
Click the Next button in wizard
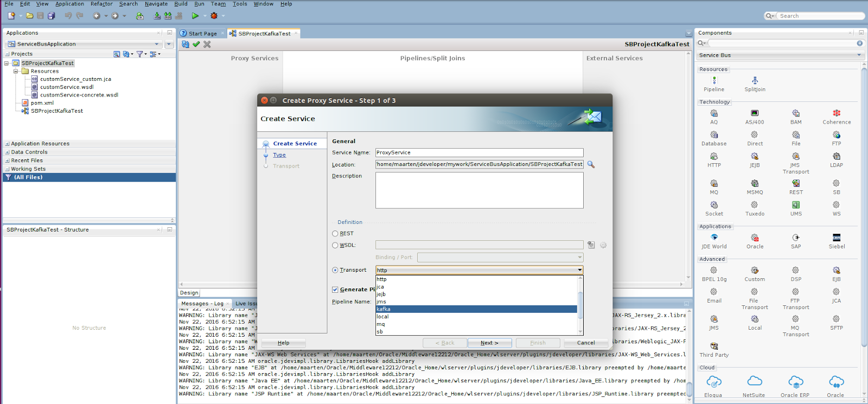(x=489, y=343)
